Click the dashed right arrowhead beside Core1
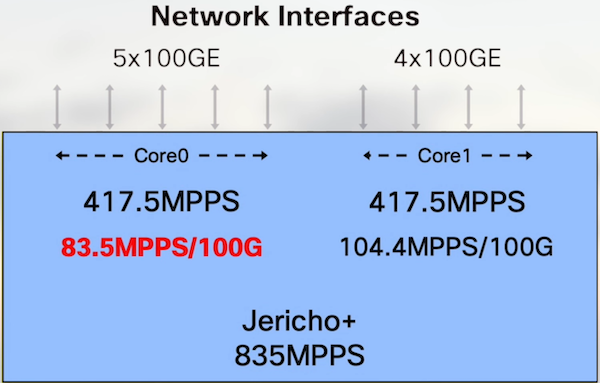 coord(525,155)
